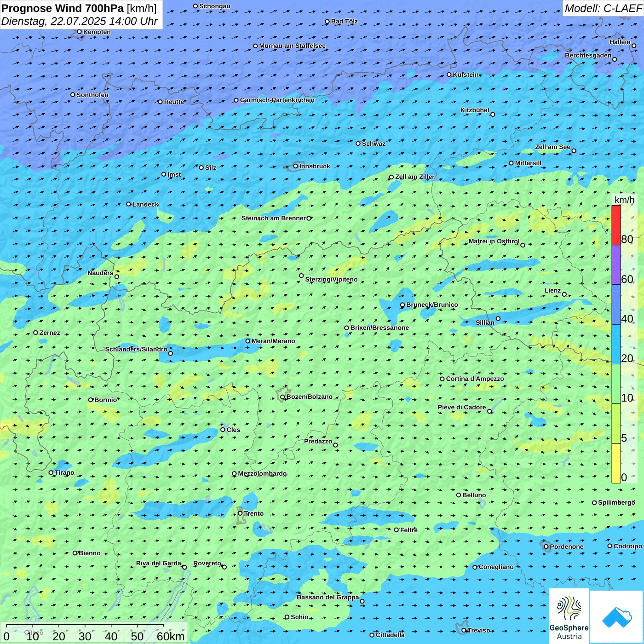The image size is (644, 644).
Task: Select the Cortina d'Ampezzo marker
Action: [x=442, y=379]
